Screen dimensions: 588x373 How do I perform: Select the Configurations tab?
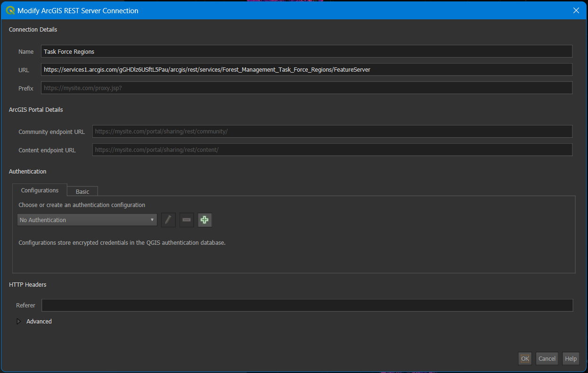click(40, 190)
